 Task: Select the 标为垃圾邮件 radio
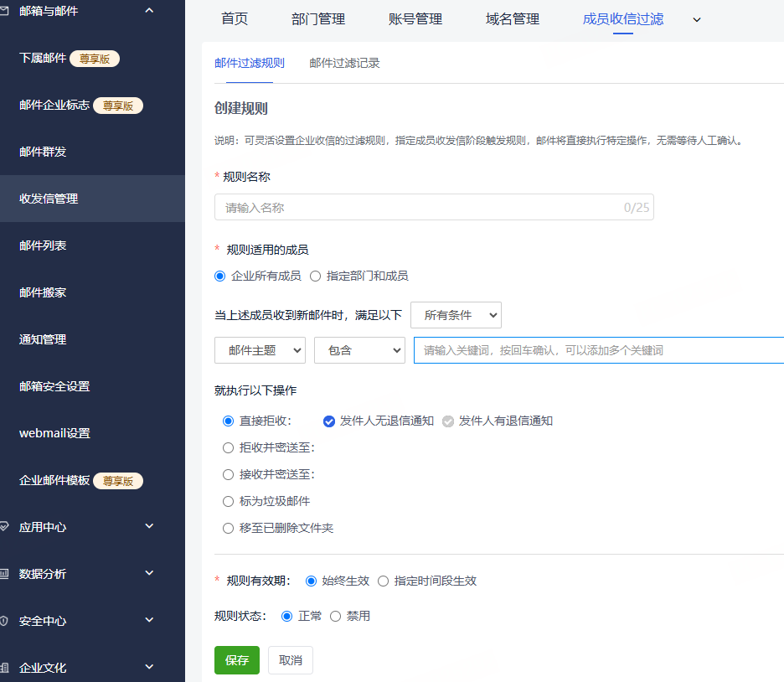[228, 501]
